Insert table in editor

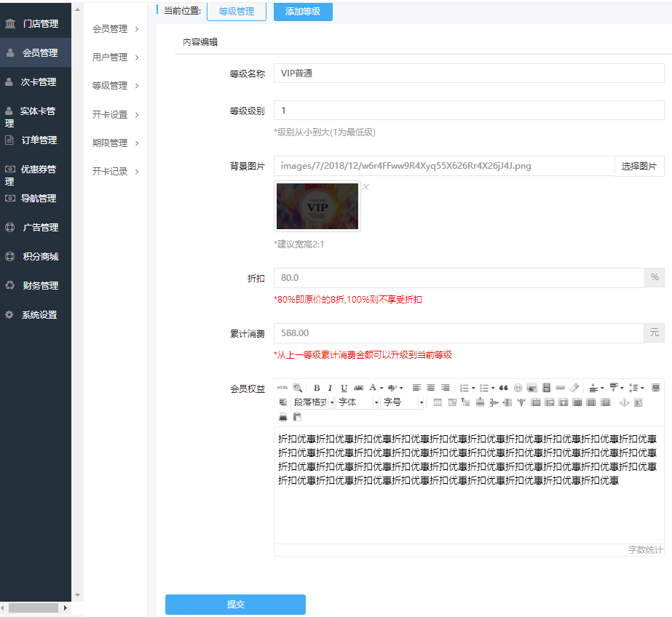point(438,402)
